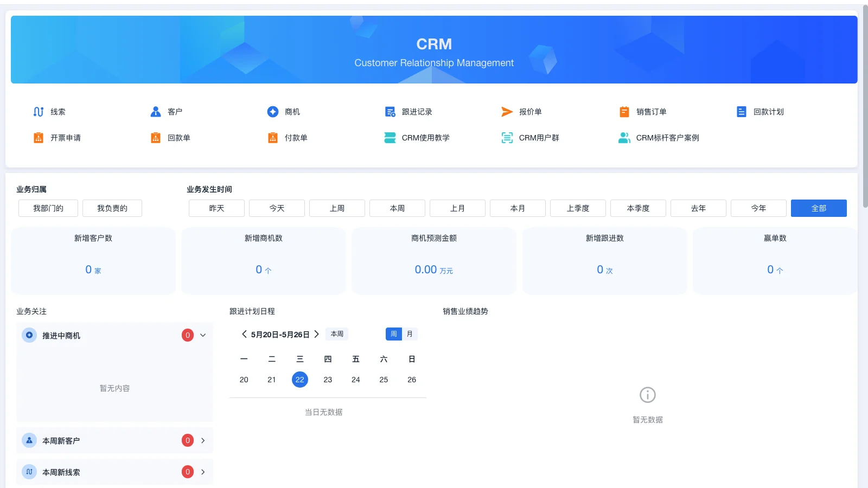Switch time filter to 本季度
The image size is (868, 488).
point(638,208)
